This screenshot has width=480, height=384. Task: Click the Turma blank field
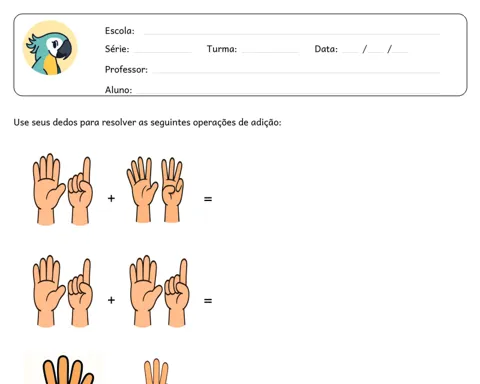pyautogui.click(x=270, y=51)
